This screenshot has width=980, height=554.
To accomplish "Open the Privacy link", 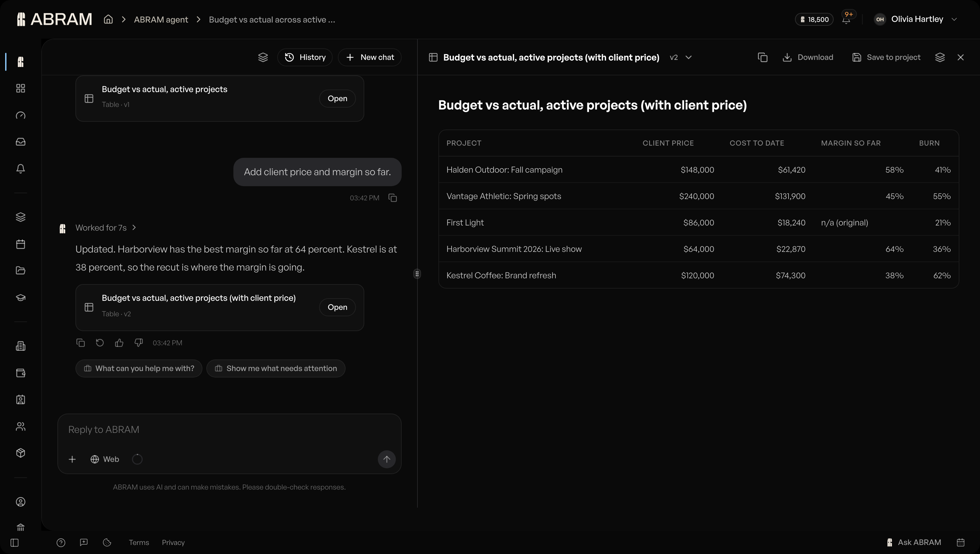I will click(173, 543).
